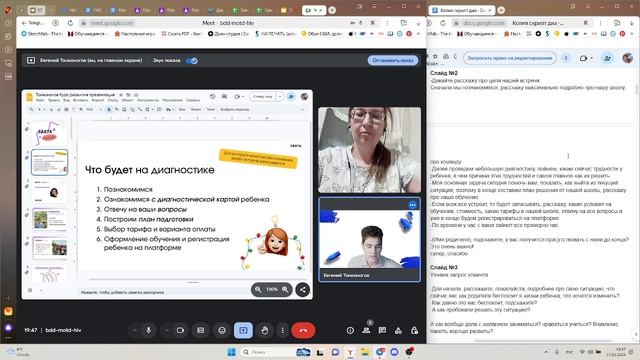Open new tab in Meet browser window
640x360 pixels.
point(332,10)
